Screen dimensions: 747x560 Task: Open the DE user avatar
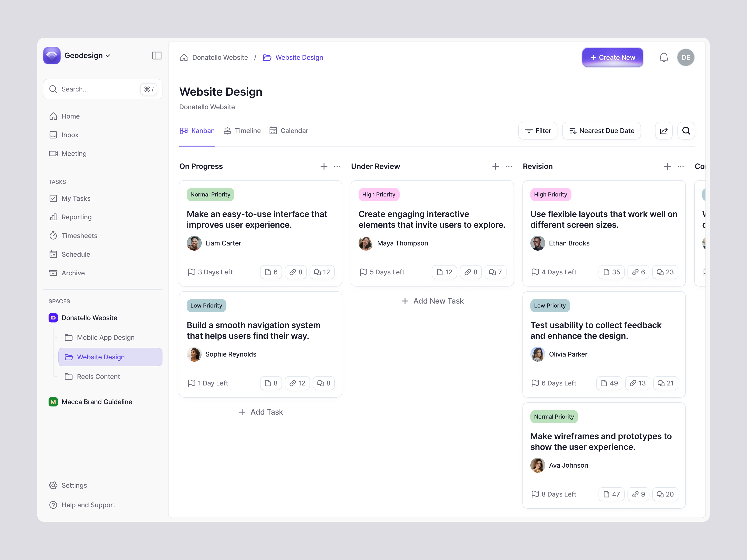click(686, 57)
